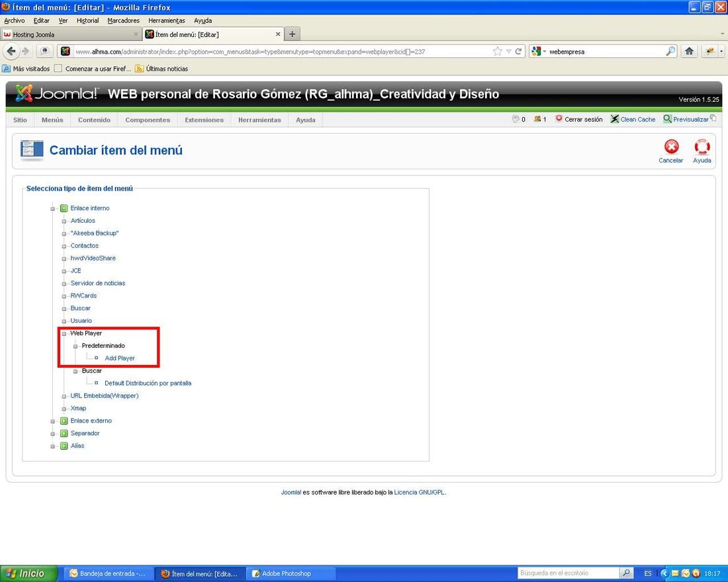Click the Usuario tree link

(81, 321)
